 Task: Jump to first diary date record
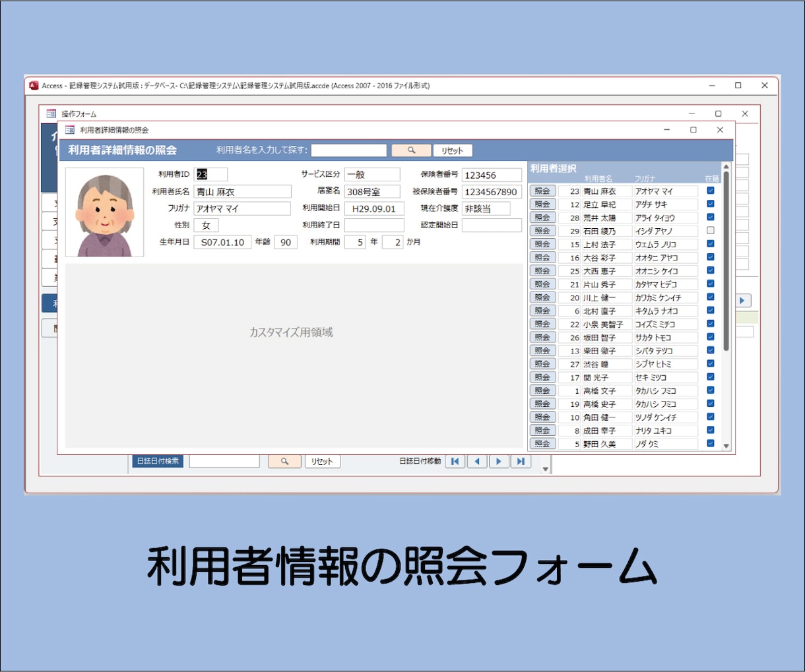(455, 462)
